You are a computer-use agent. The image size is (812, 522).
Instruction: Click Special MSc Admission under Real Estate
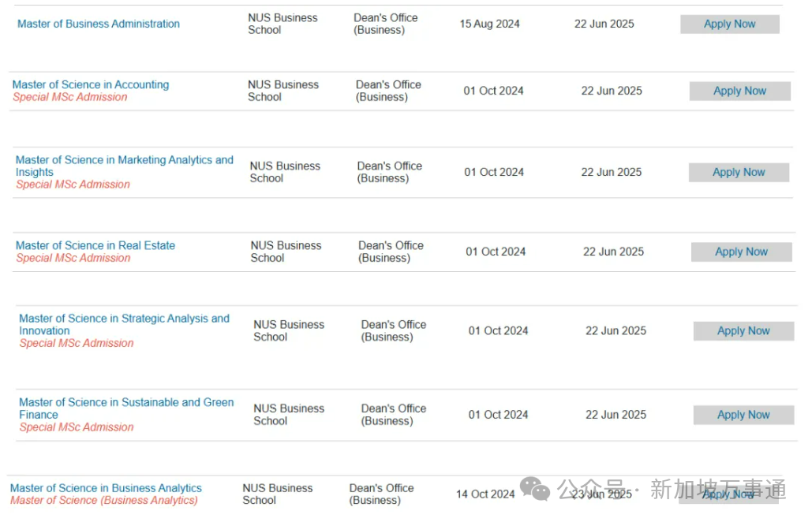point(73,258)
